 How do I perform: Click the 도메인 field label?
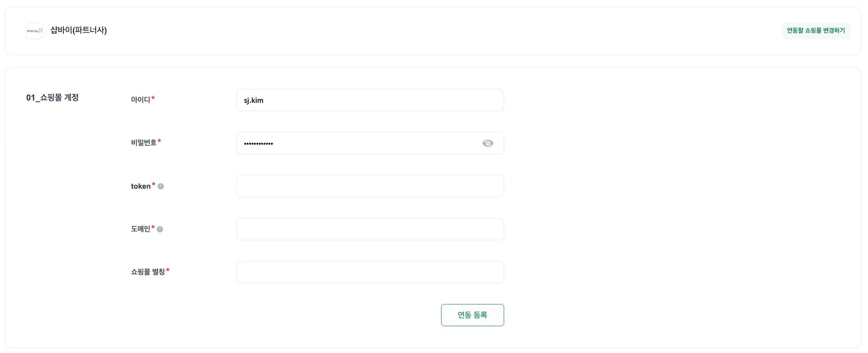pos(140,229)
